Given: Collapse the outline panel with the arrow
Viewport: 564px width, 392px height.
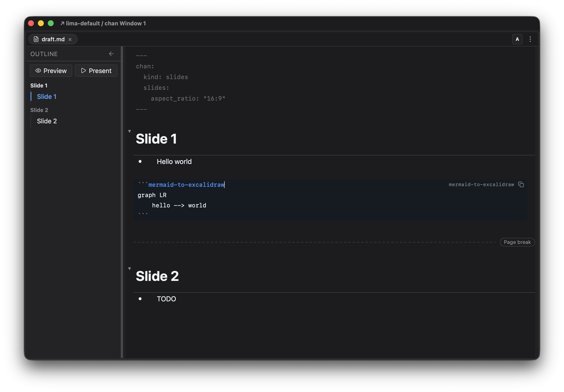Looking at the screenshot, I should tap(111, 54).
